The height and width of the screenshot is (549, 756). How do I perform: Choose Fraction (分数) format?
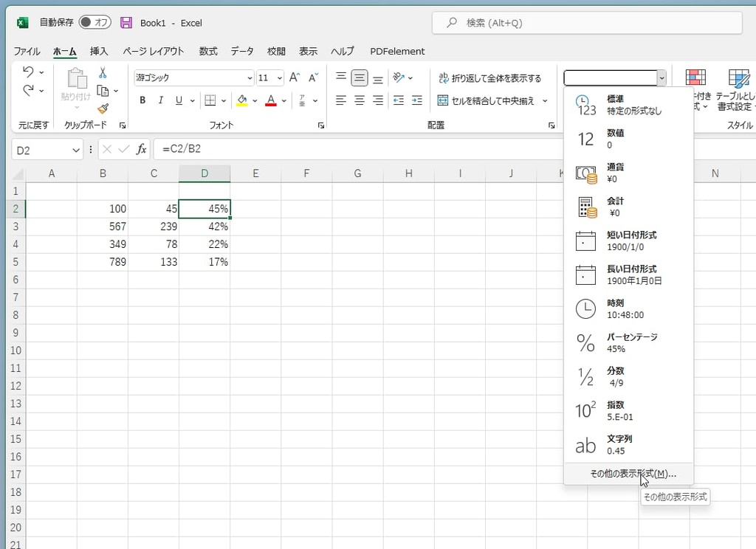point(628,376)
